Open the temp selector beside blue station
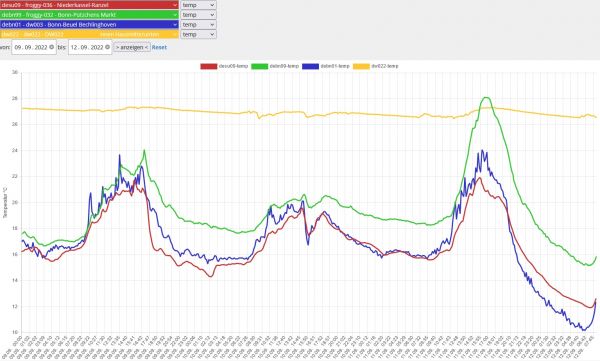 198,25
